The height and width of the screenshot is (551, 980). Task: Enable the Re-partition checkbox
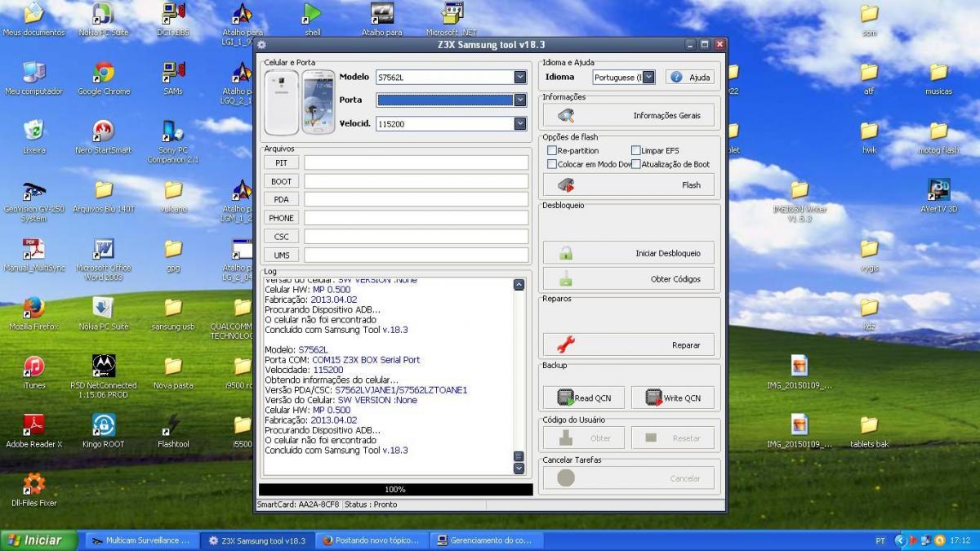coord(552,150)
